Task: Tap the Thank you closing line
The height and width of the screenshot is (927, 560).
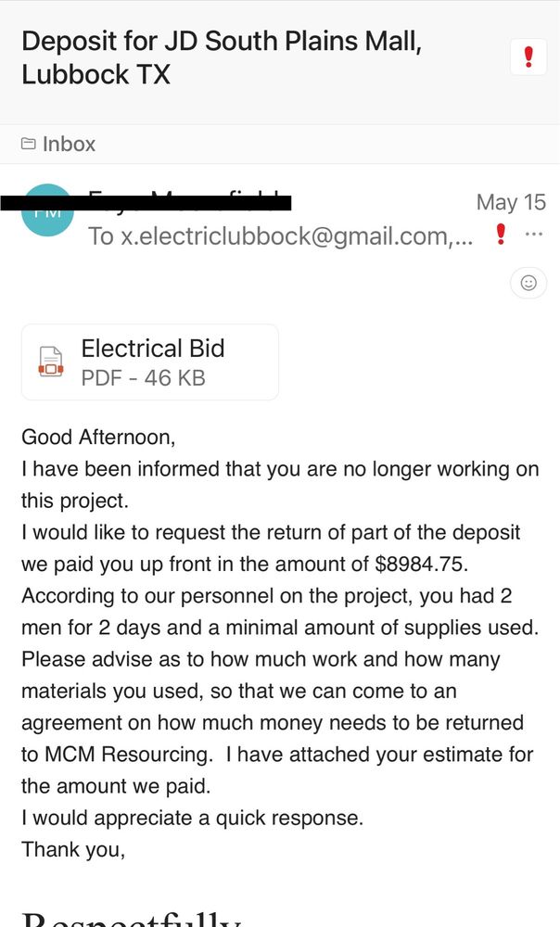Action: click(x=73, y=849)
